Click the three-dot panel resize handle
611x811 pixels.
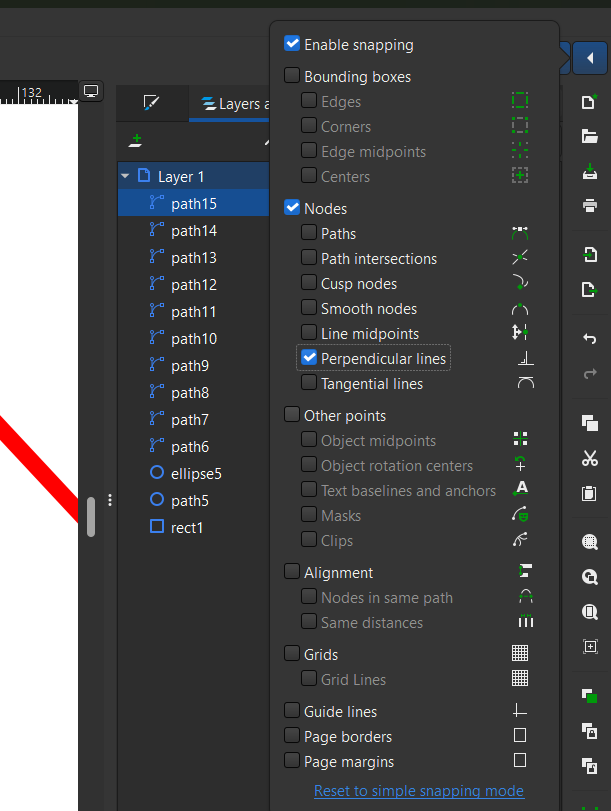(x=110, y=500)
